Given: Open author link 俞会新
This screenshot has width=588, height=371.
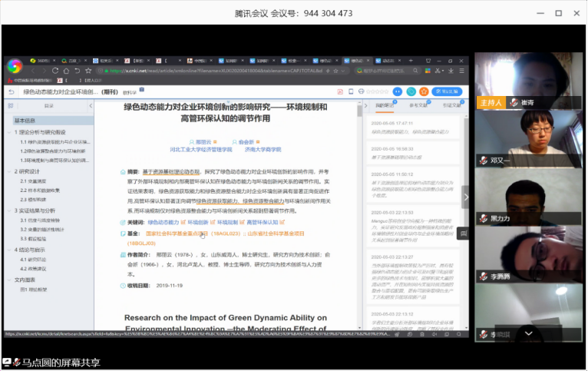Looking at the screenshot, I should coord(246,142).
